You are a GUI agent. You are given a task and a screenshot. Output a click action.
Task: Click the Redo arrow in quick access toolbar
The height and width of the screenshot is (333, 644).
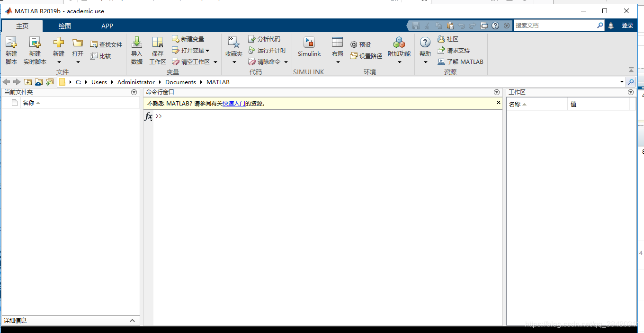click(472, 26)
